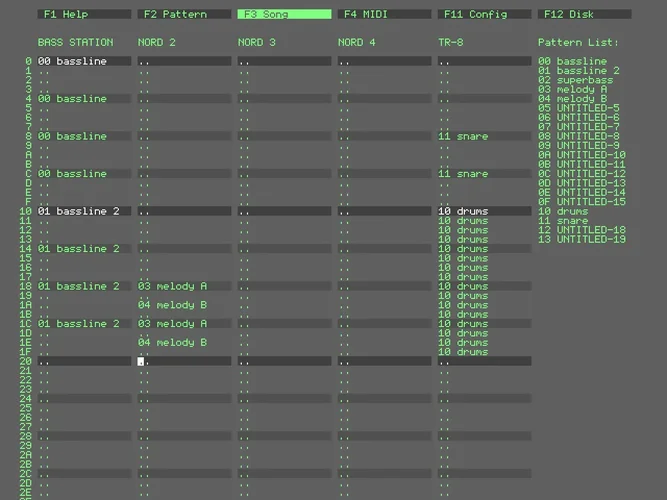Click the TR-8 track header
667x500 pixels.
450,42
